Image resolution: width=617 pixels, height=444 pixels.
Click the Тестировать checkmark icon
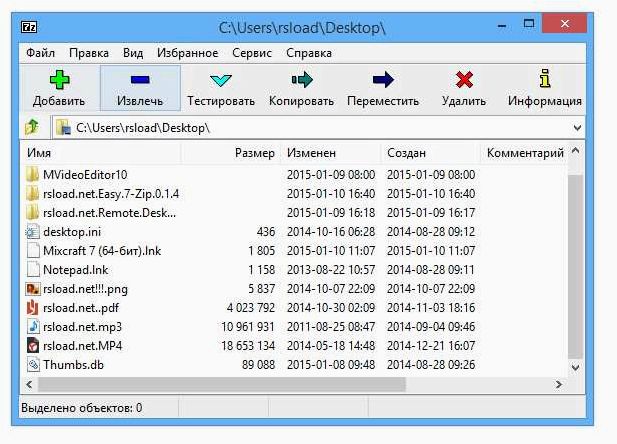tap(221, 80)
